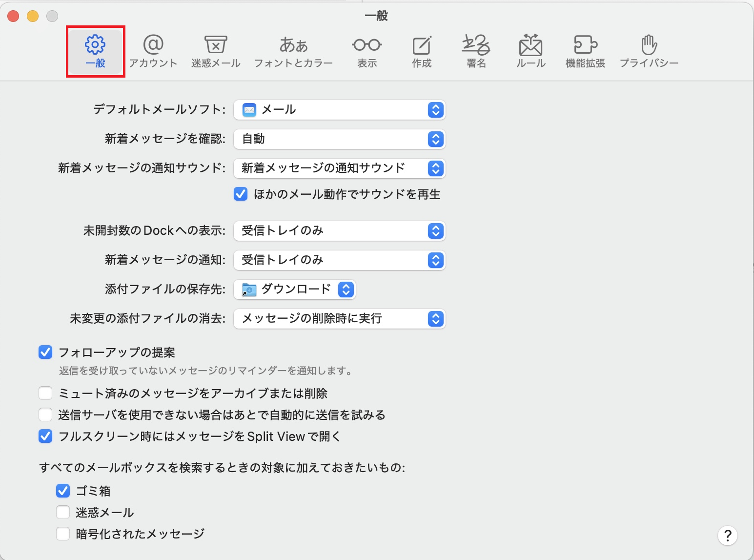Select the 一般 general tab
The image size is (754, 560).
[x=95, y=51]
